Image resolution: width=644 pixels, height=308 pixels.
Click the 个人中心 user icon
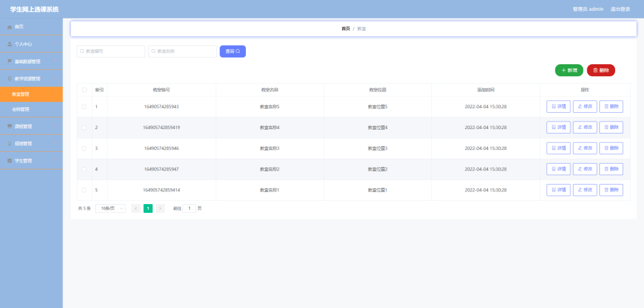click(x=10, y=44)
